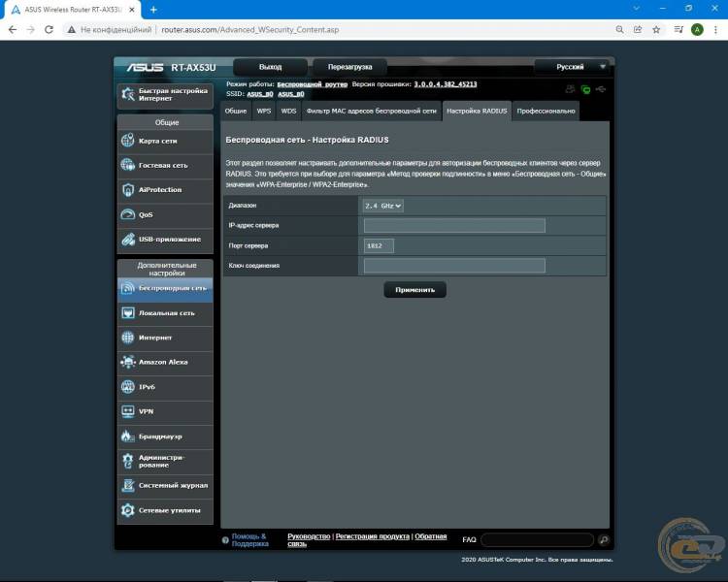Image resolution: width=728 pixels, height=582 pixels.
Task: Open a new browser tab
Action: click(x=153, y=10)
